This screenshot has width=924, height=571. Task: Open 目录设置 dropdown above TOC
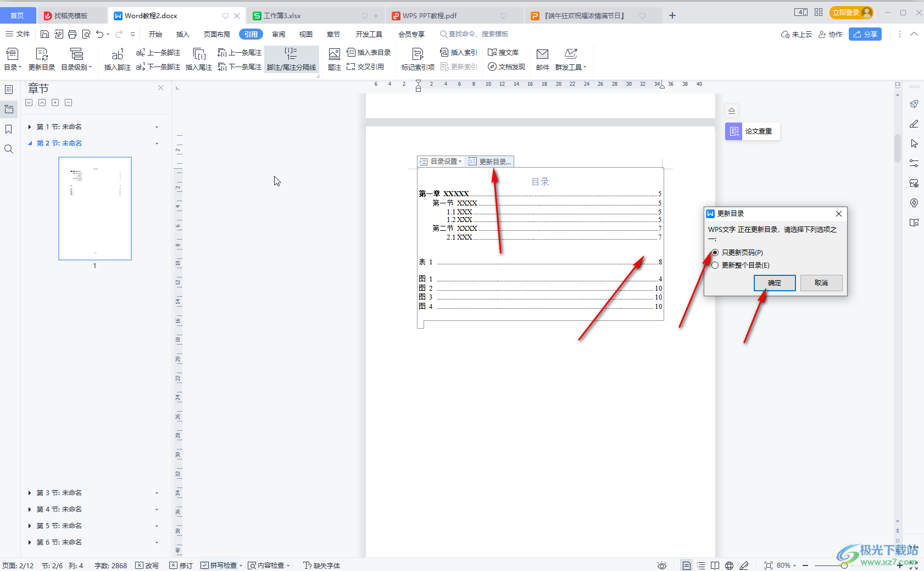pyautogui.click(x=441, y=162)
